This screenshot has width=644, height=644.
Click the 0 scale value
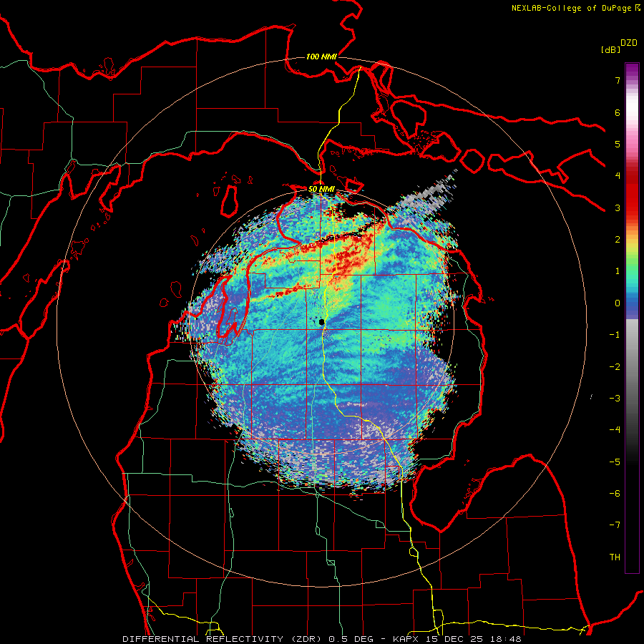tap(618, 303)
